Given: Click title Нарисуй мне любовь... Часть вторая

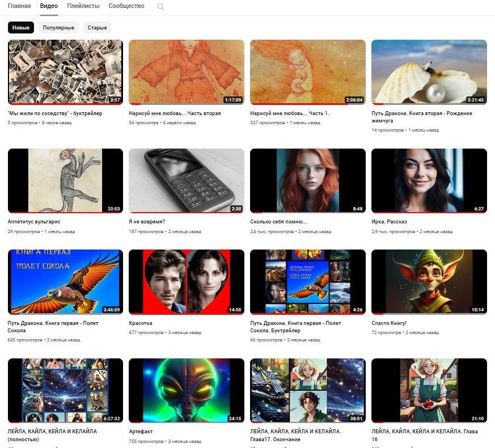Looking at the screenshot, I should click(175, 113).
